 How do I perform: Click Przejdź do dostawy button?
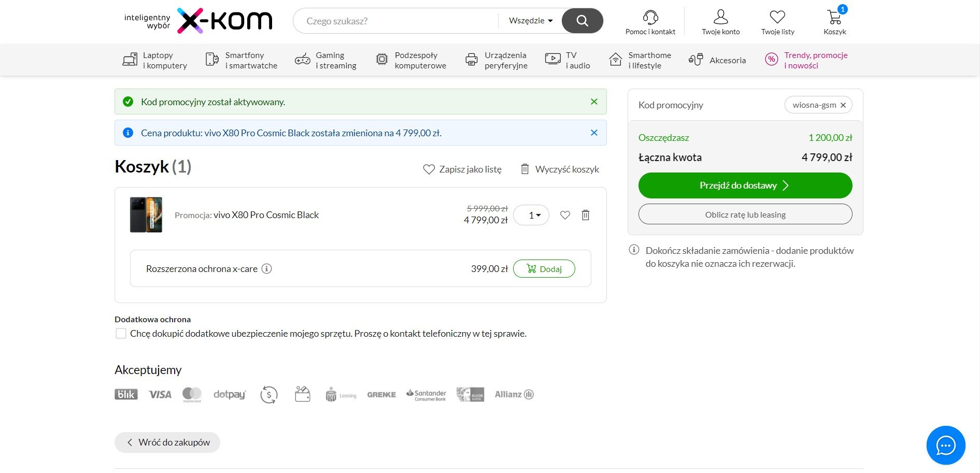745,185
